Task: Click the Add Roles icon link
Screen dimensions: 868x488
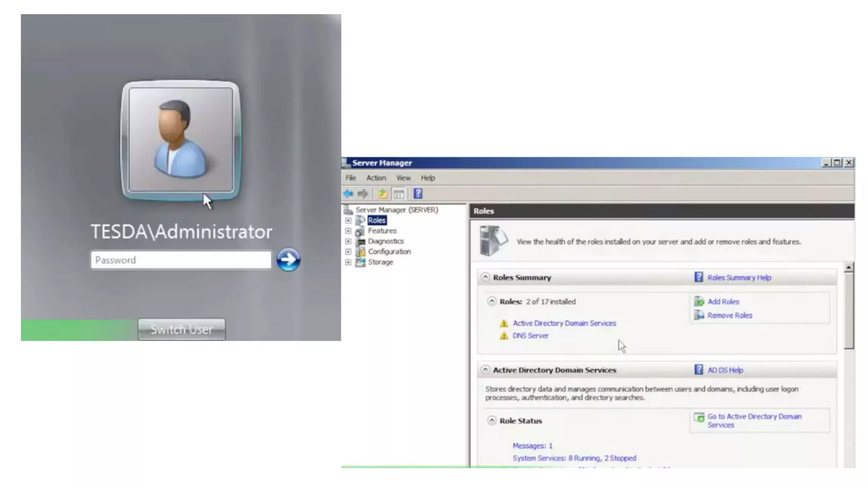Action: pyautogui.click(x=699, y=302)
